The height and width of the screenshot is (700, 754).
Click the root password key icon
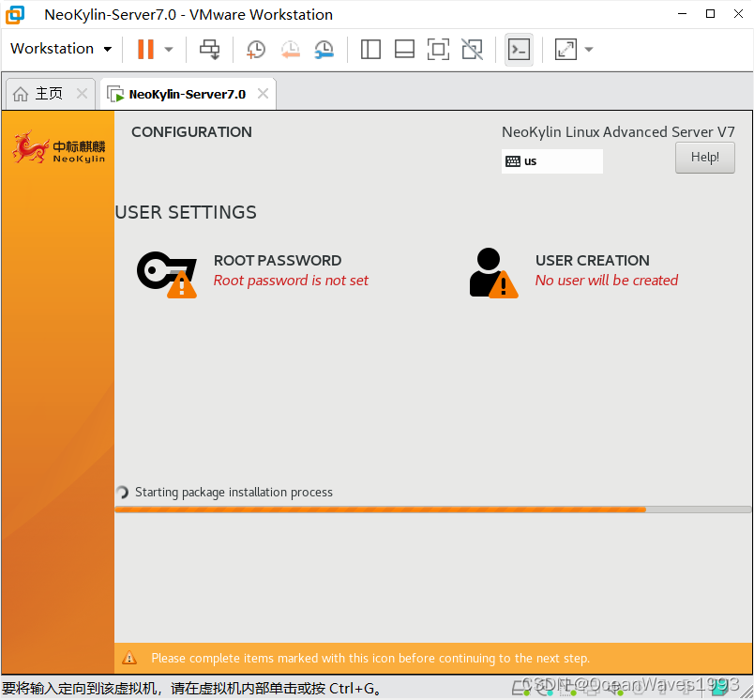[x=167, y=274]
